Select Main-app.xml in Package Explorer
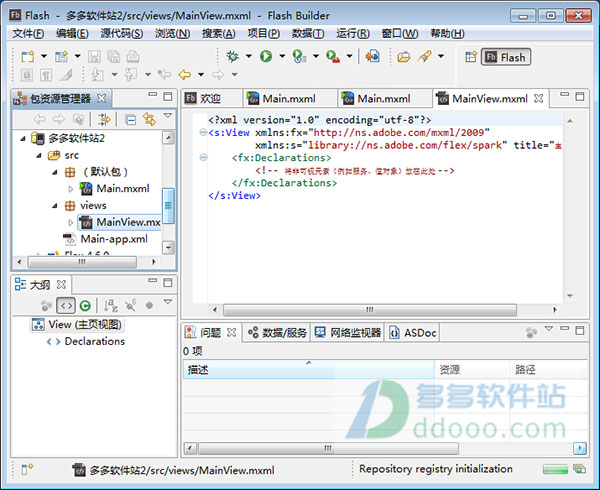The height and width of the screenshot is (490, 600). click(x=114, y=239)
